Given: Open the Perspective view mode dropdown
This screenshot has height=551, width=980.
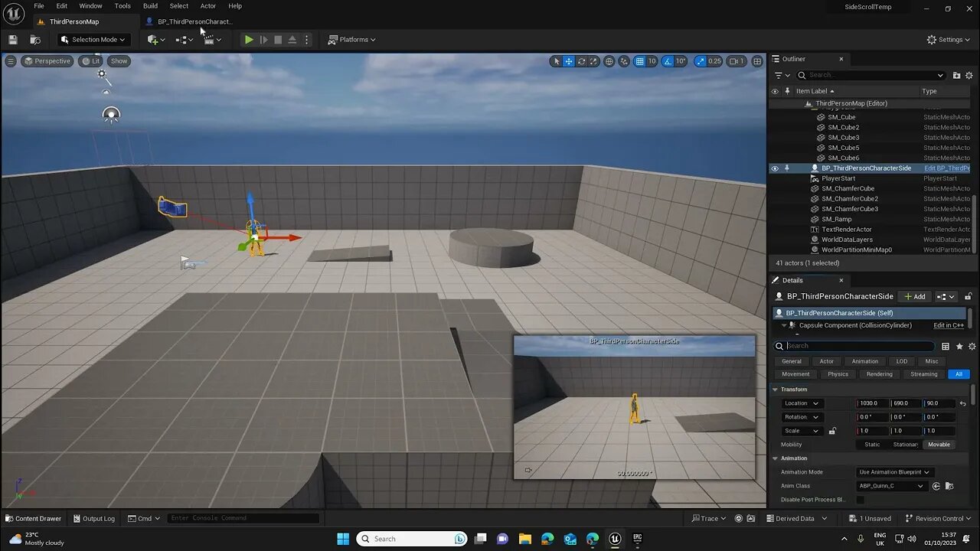Looking at the screenshot, I should [47, 60].
